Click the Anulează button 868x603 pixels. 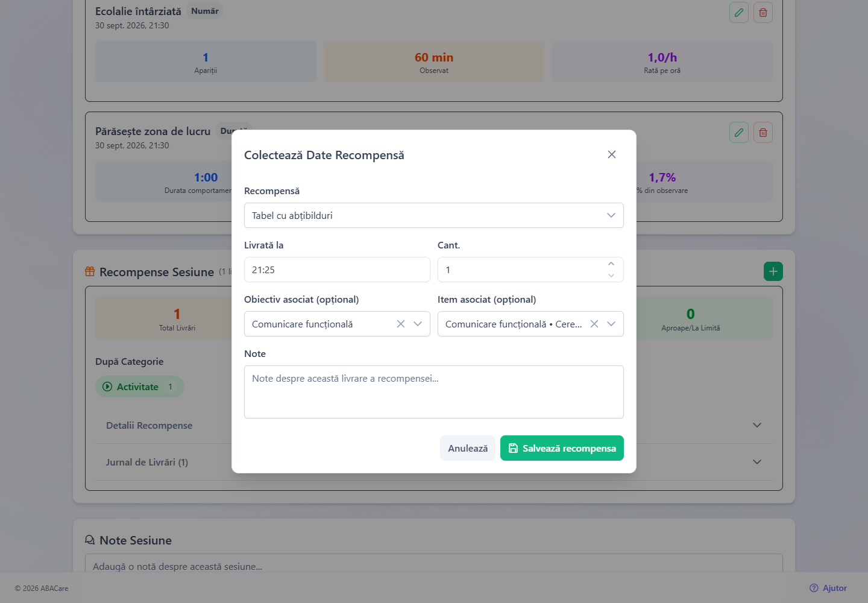pos(468,448)
